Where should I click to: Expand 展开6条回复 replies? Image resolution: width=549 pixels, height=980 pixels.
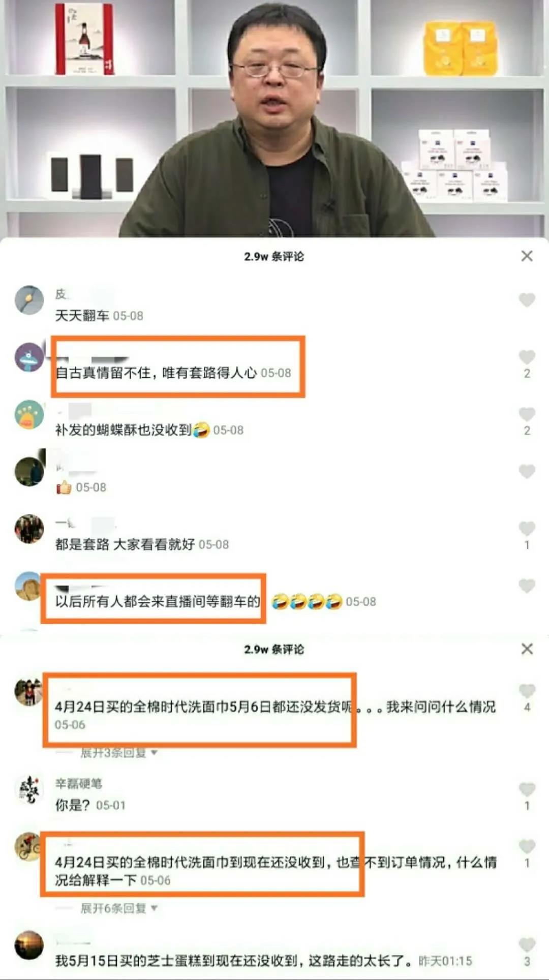pyautogui.click(x=118, y=908)
